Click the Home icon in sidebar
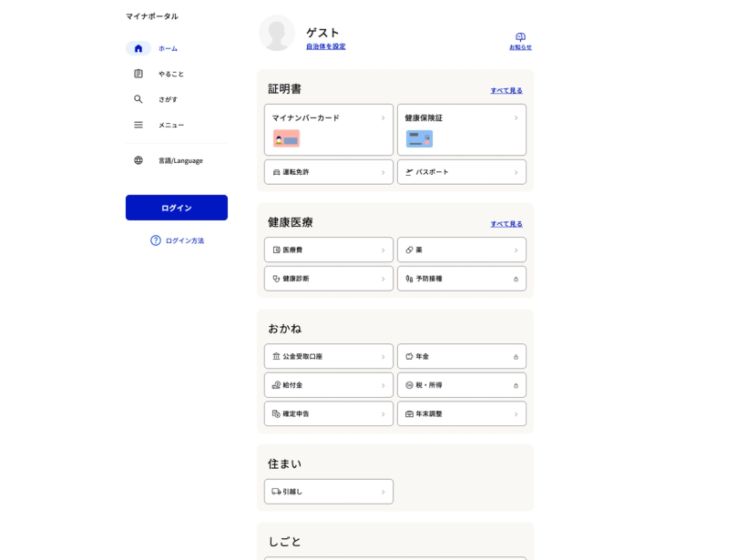This screenshot has width=747, height=560. [x=138, y=48]
